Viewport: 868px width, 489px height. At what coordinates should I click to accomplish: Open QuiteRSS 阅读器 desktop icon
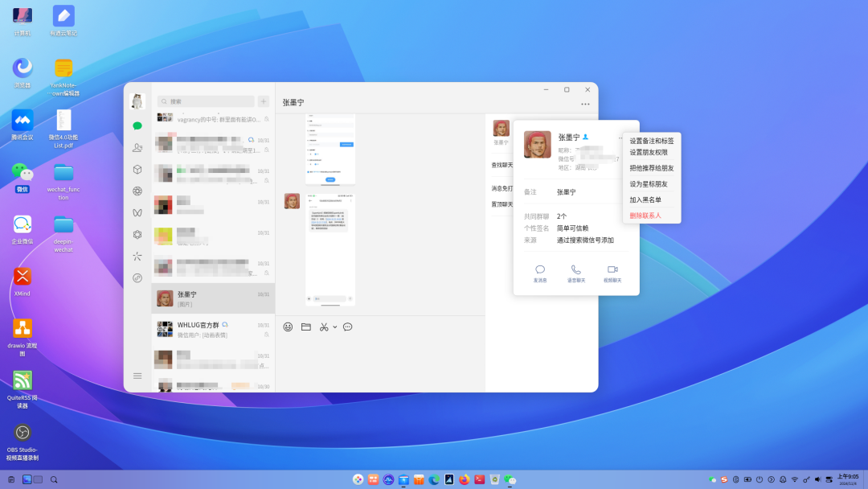[23, 389]
